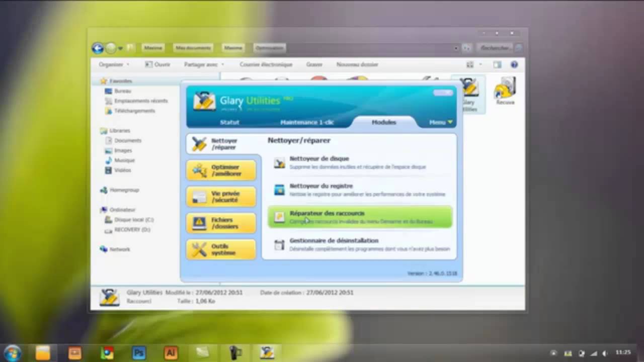
Task: Open the Windows Start menu
Action: 13,352
